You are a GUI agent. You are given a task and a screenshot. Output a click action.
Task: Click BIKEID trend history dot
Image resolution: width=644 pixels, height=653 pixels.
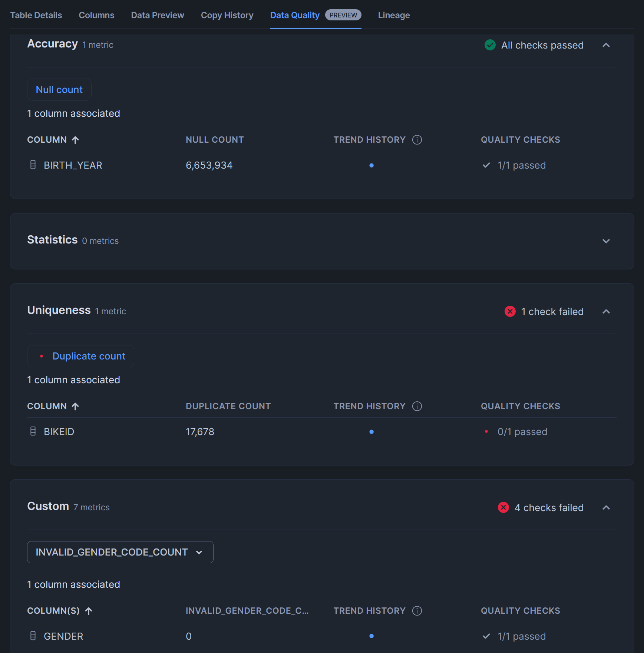pyautogui.click(x=371, y=432)
